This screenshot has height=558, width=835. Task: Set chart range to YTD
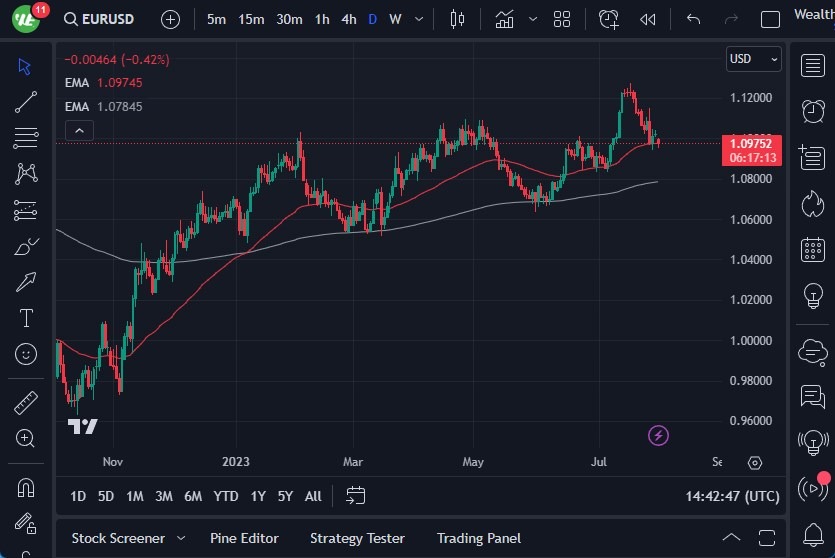pyautogui.click(x=226, y=496)
